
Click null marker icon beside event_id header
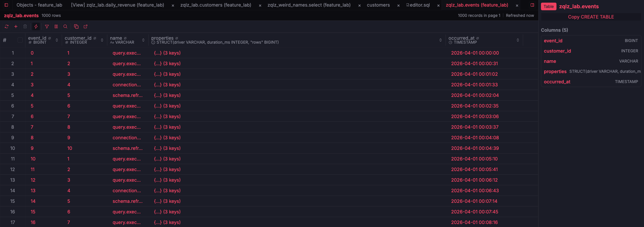point(50,38)
